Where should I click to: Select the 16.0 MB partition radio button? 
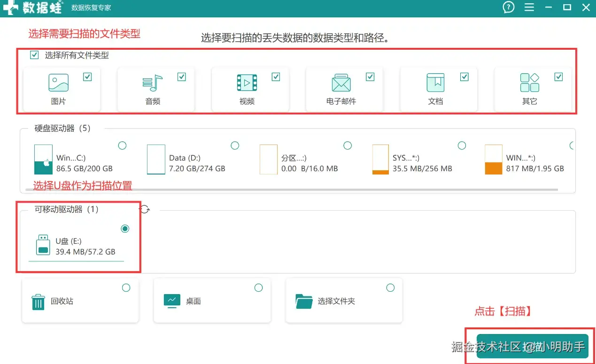pyautogui.click(x=348, y=145)
